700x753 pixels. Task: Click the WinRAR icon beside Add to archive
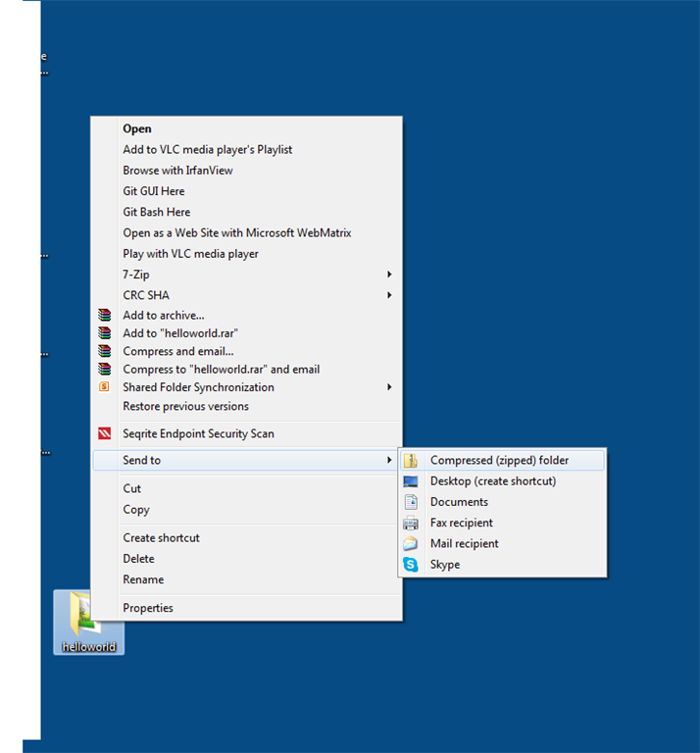[105, 315]
